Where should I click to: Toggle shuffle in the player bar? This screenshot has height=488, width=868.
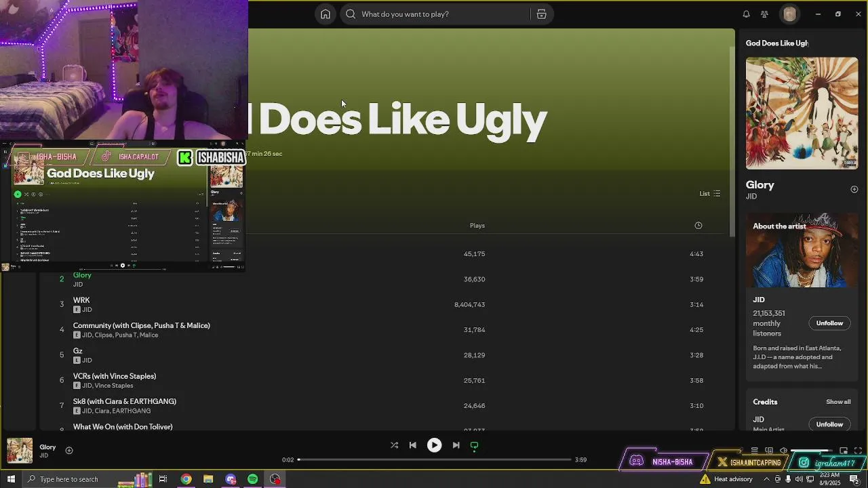[394, 445]
